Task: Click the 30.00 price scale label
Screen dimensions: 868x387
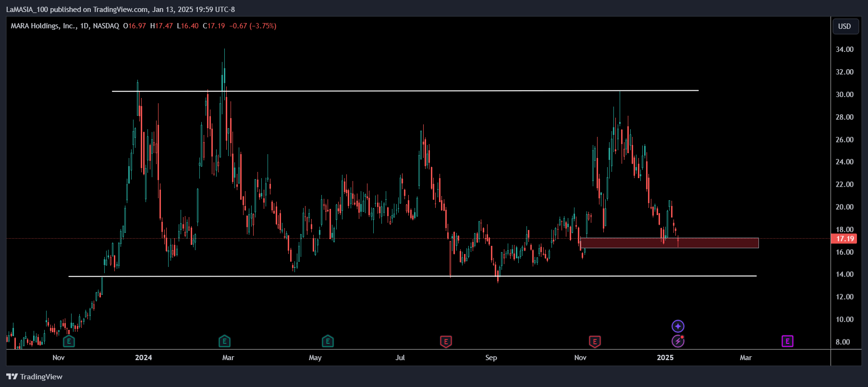Action: point(844,95)
